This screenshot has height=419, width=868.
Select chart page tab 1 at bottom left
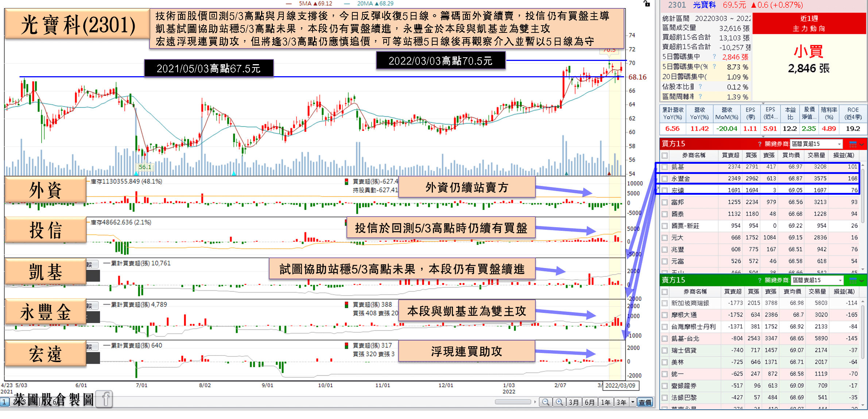pos(5,402)
